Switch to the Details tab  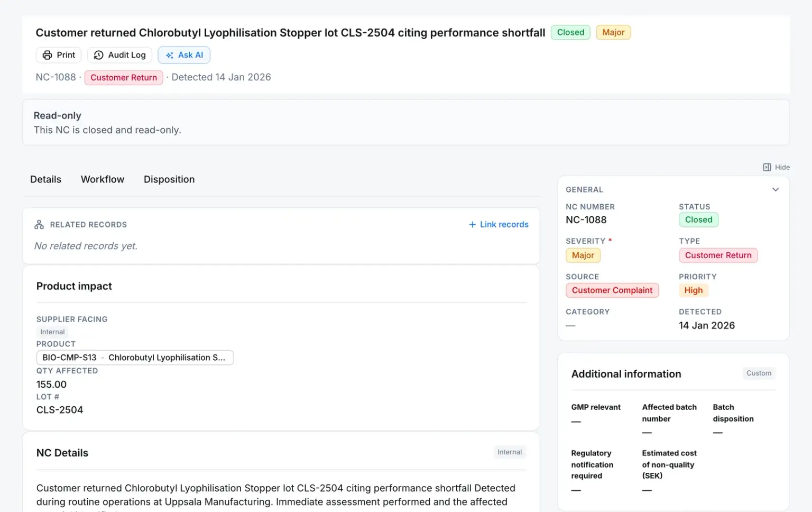click(45, 179)
